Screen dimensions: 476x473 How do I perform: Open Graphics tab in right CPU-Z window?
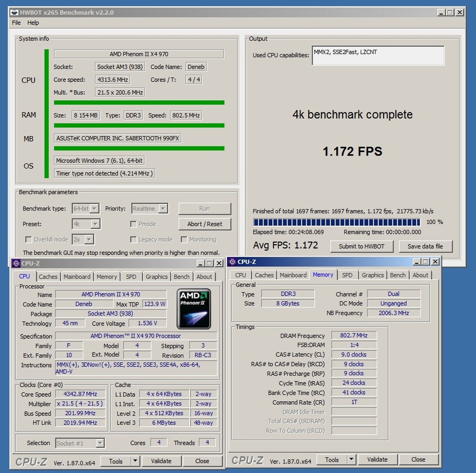373,275
